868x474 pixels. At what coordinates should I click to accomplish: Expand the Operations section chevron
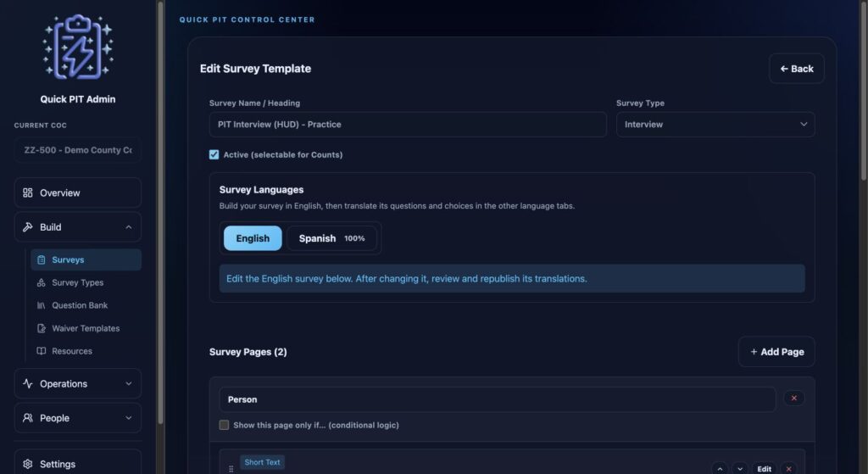(x=129, y=384)
